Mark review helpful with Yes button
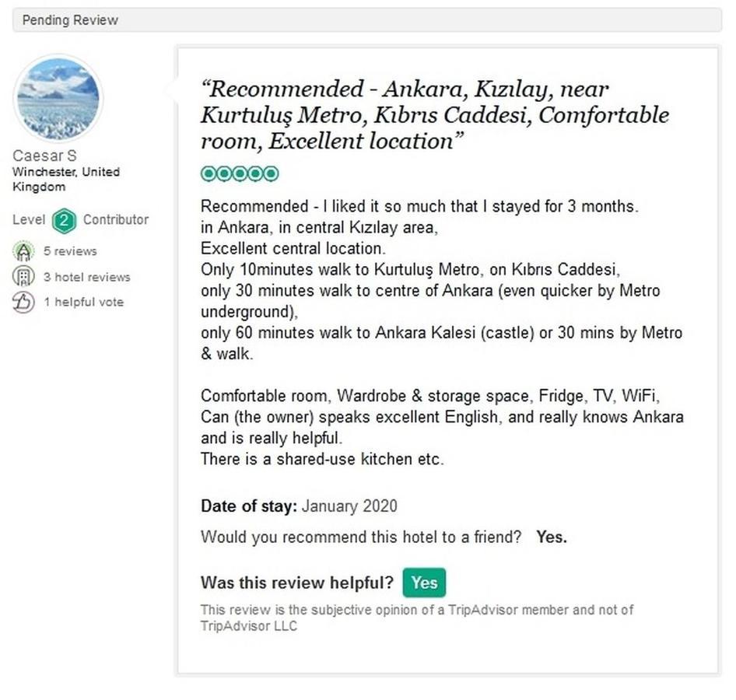 (424, 583)
